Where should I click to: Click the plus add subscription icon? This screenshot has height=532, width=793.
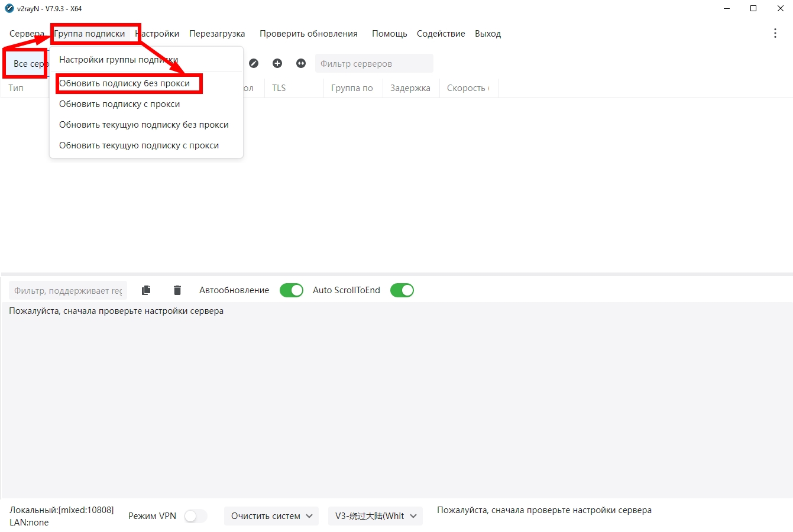277,63
